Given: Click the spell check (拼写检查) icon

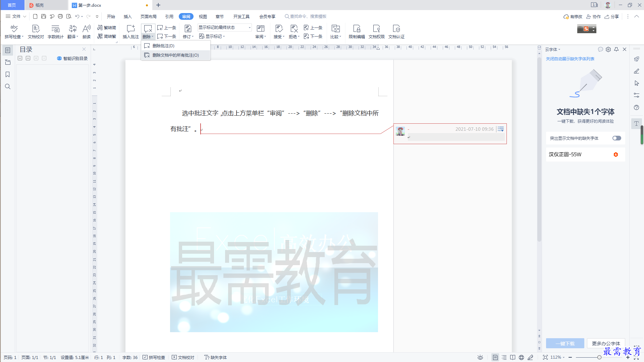Looking at the screenshot, I should [14, 28].
